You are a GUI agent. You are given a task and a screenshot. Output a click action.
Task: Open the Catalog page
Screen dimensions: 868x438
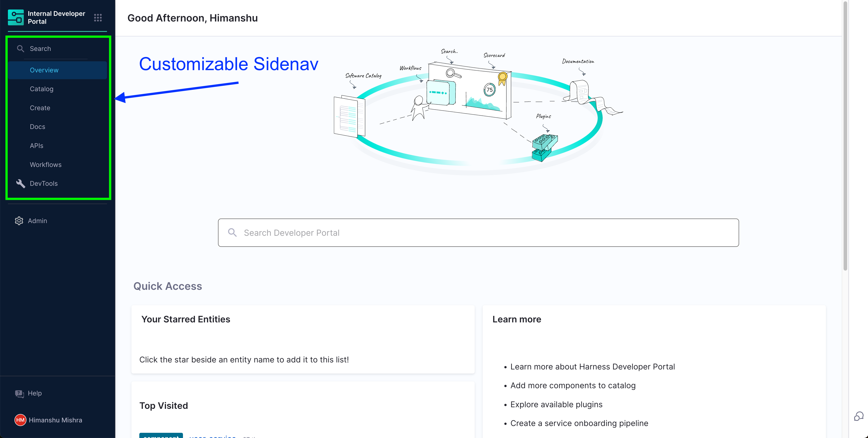(41, 89)
